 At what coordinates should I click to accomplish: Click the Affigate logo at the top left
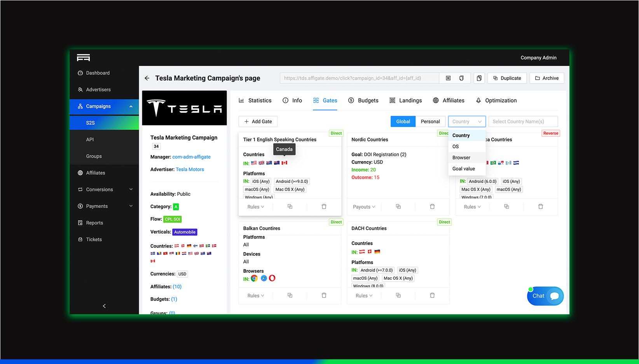[x=83, y=57]
